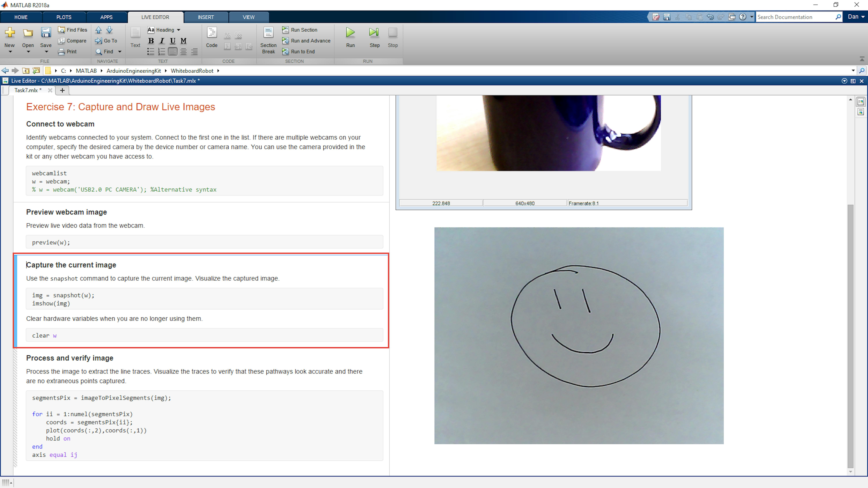Viewport: 868px width, 488px height.
Task: Toggle numbered list
Action: [x=162, y=51]
